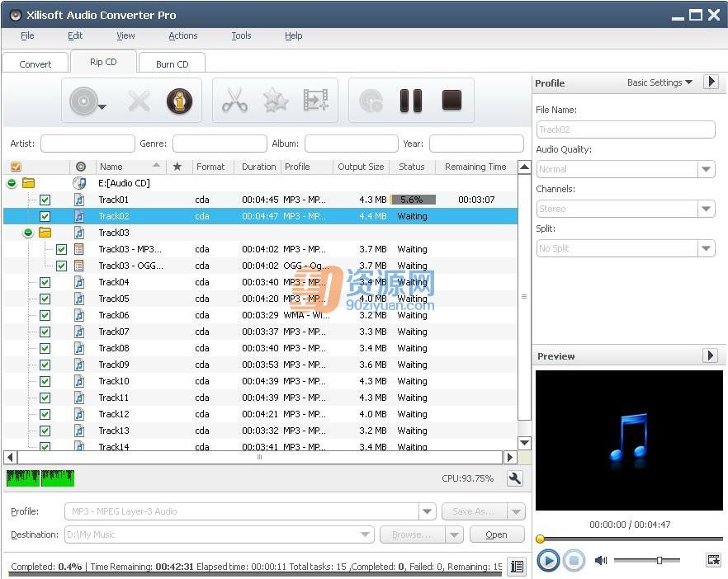728x579 pixels.
Task: Open the track Info toolbar icon
Action: pos(180,101)
